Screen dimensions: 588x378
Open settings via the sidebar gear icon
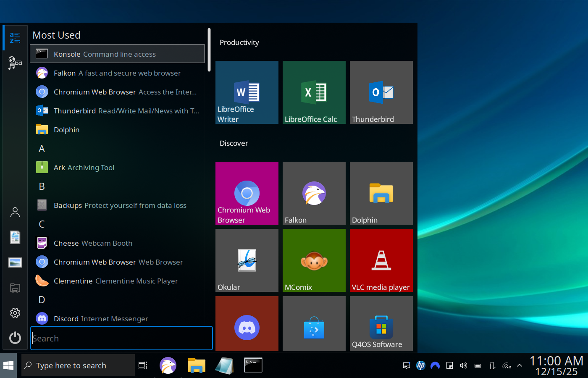[15, 312]
